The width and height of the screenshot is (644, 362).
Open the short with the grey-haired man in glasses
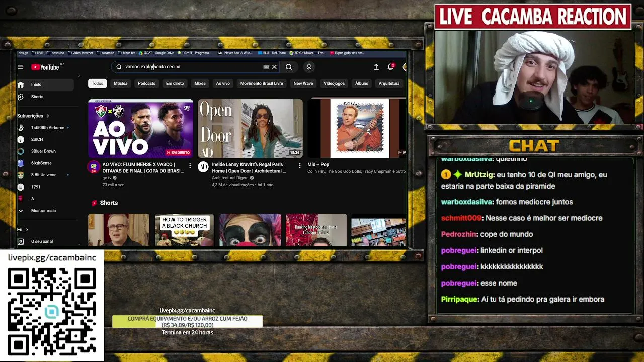click(x=119, y=230)
